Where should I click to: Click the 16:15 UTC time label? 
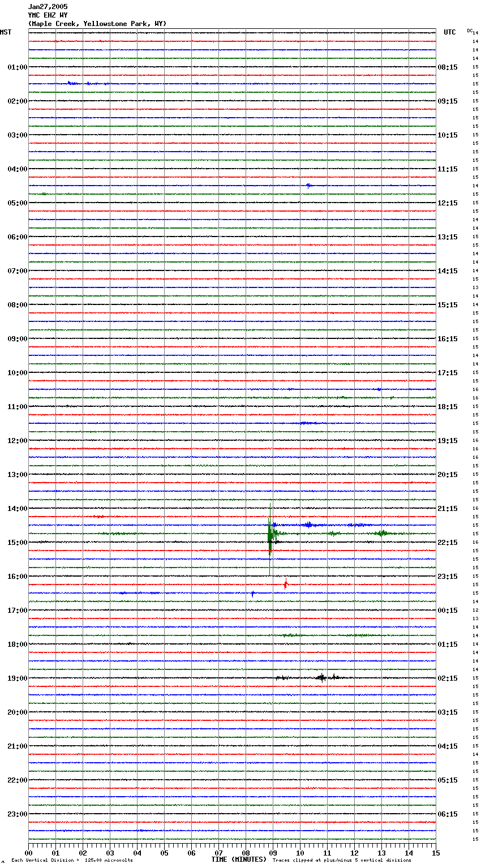(448, 339)
